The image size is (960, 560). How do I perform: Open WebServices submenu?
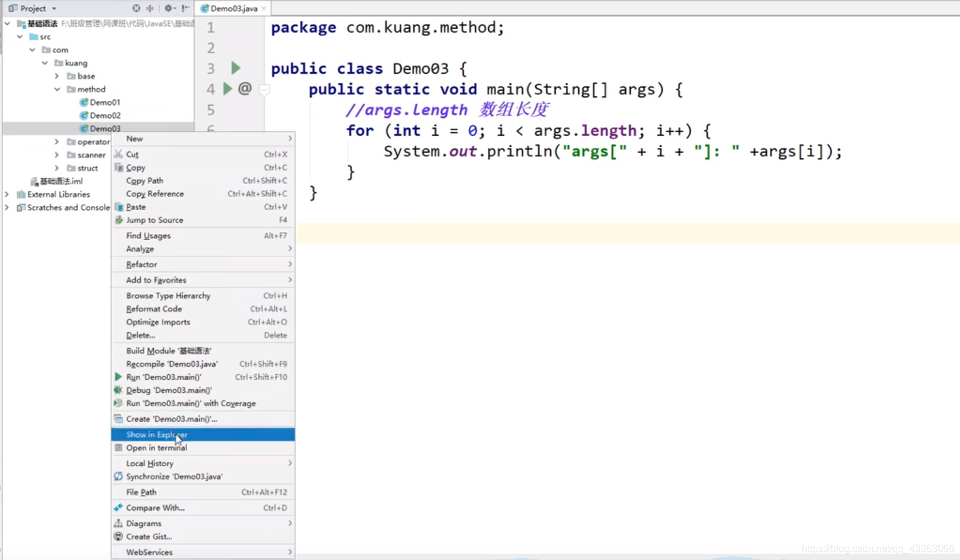click(203, 552)
